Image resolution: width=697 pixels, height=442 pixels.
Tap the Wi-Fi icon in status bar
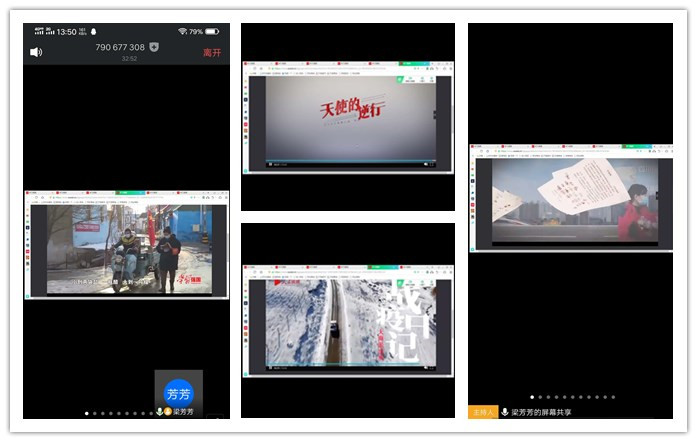pyautogui.click(x=182, y=31)
